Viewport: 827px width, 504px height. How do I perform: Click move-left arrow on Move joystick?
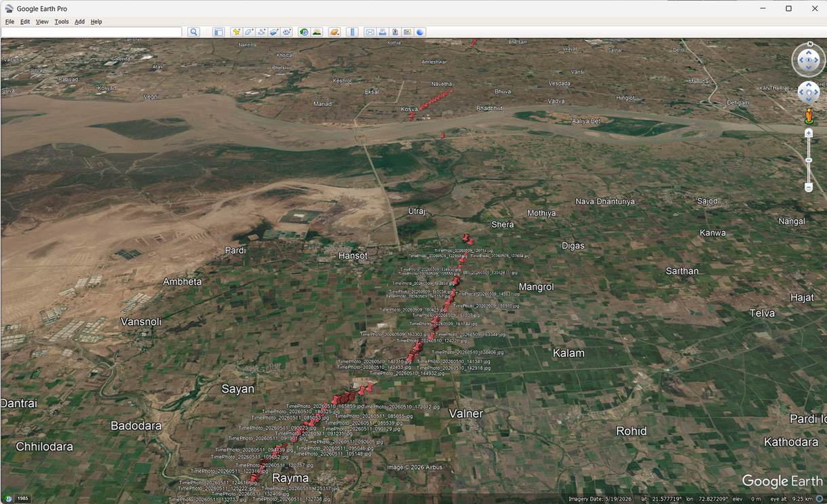point(801,93)
